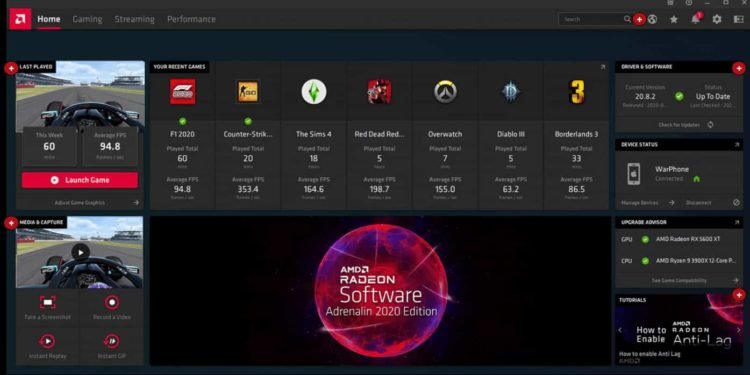
Task: Click the green check next to GPU
Action: click(x=645, y=239)
